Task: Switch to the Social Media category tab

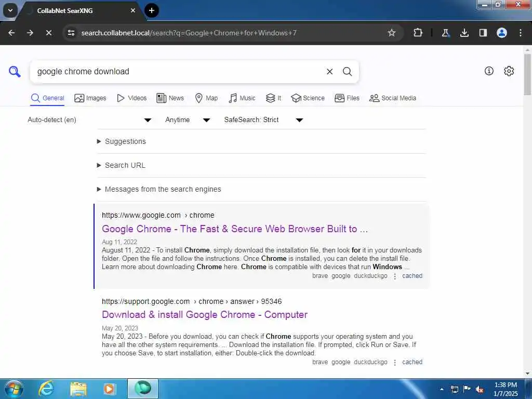Action: [x=393, y=98]
